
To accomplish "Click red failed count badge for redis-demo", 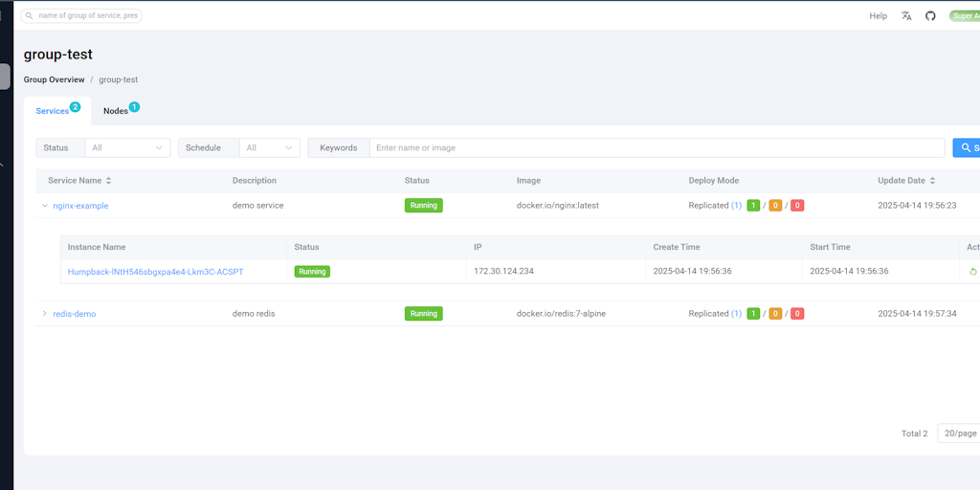I will click(797, 314).
